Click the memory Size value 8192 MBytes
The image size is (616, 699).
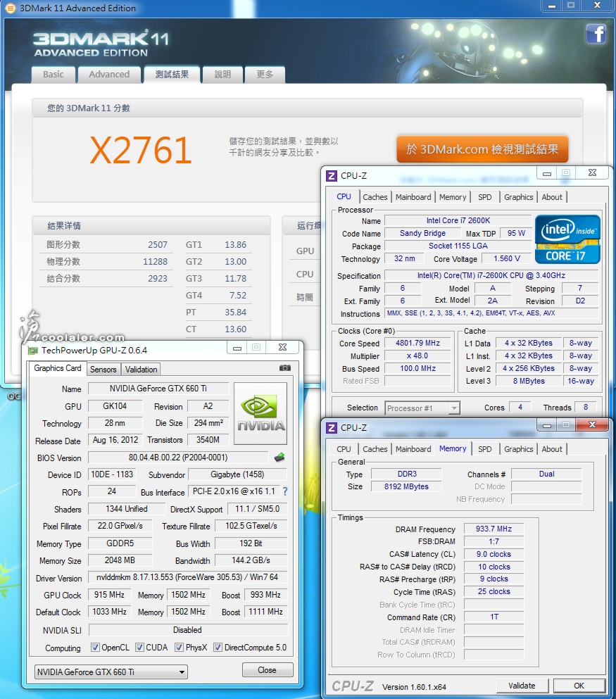coord(406,486)
